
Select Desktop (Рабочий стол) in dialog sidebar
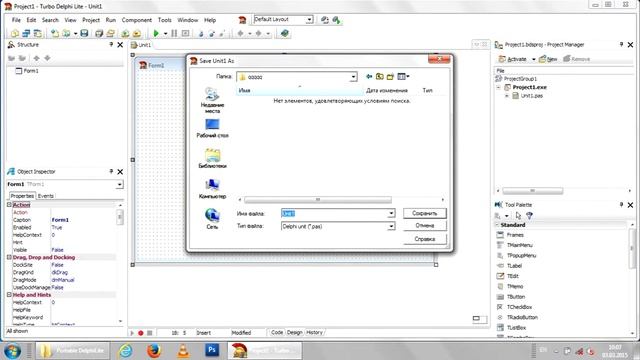pyautogui.click(x=212, y=128)
